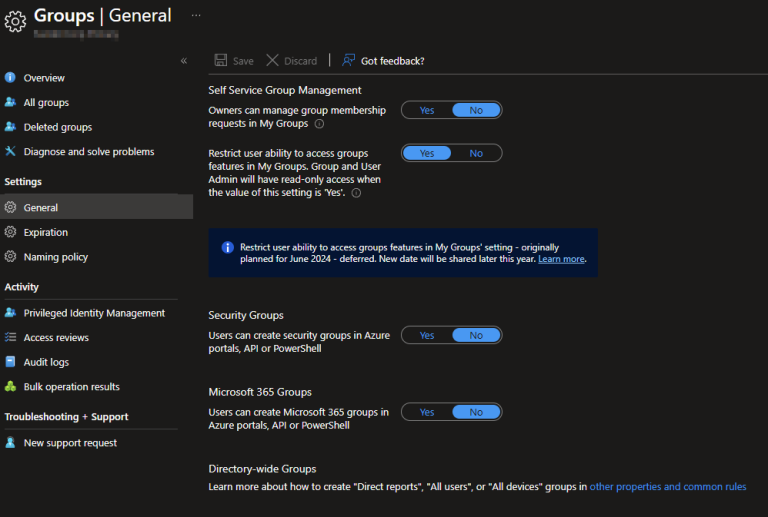Click the Got feedback person icon

click(x=348, y=60)
